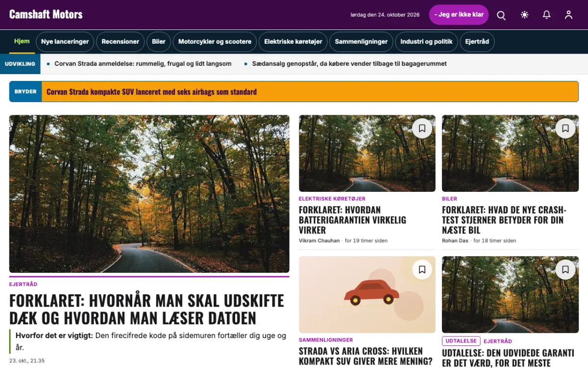Click battery warranty article thumbnail
The image size is (588, 368).
(367, 154)
